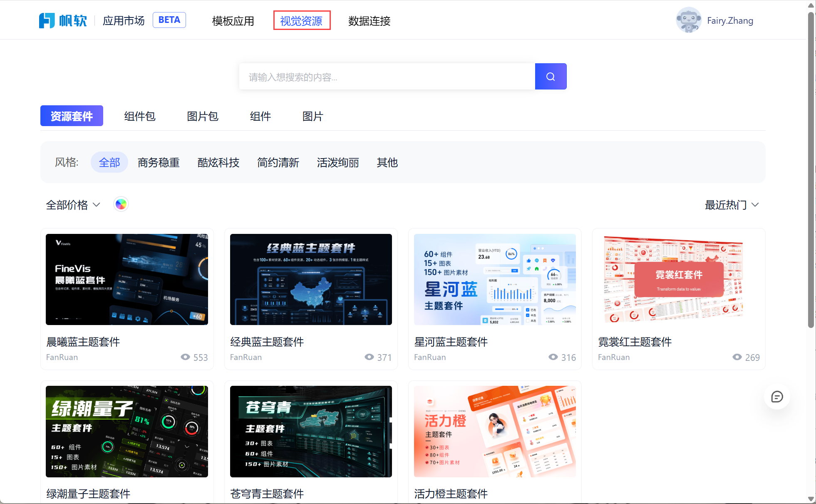Expand the 全部价格 dropdown

73,205
